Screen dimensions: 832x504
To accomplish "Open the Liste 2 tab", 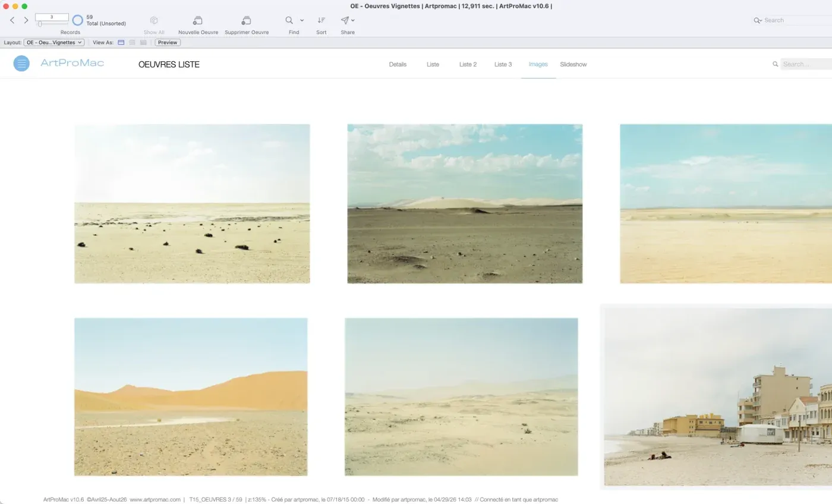I will [468, 64].
